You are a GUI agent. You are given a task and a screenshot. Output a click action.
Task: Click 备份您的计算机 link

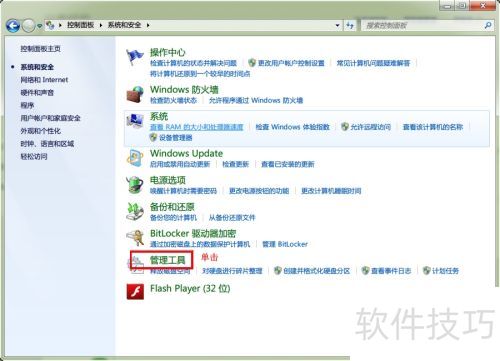coord(173,218)
